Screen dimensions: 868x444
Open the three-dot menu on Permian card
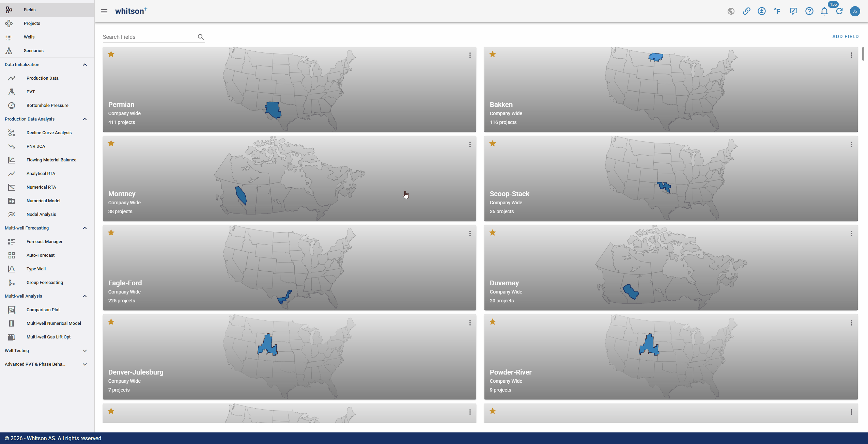click(x=470, y=55)
